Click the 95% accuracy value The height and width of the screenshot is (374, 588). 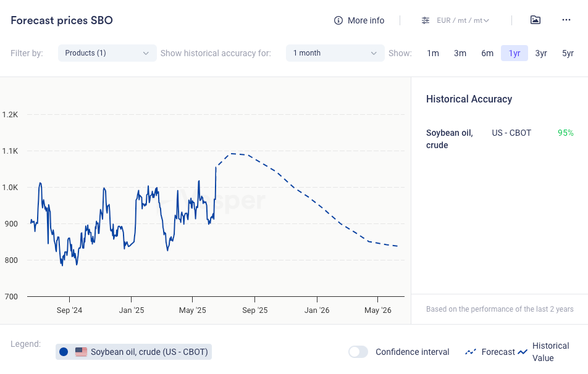(565, 133)
